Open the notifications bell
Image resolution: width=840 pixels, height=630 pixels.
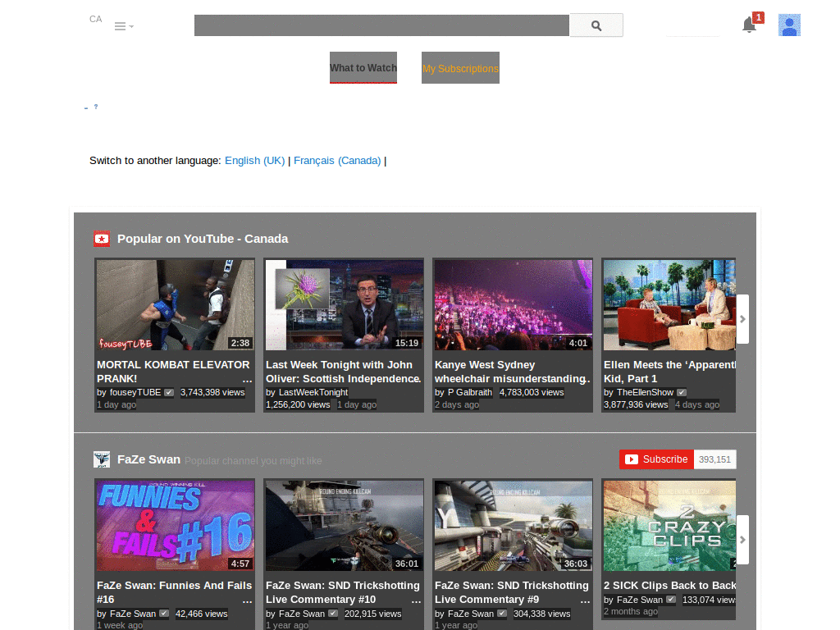point(749,25)
